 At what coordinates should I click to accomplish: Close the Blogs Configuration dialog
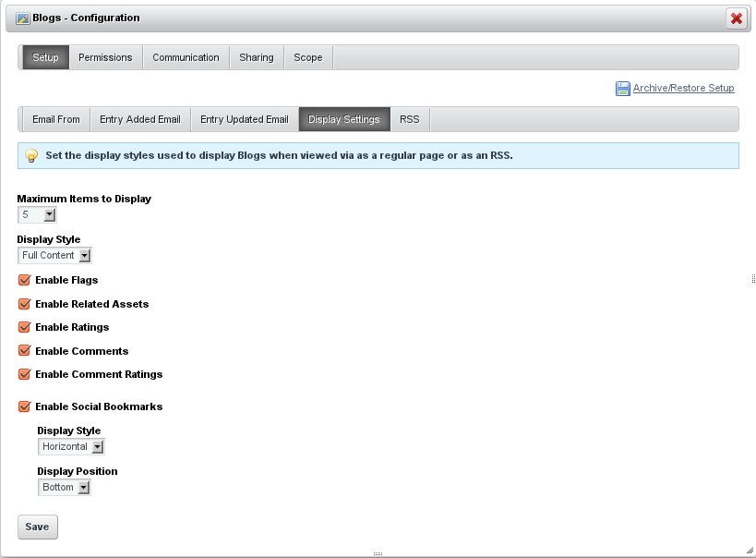click(x=737, y=18)
